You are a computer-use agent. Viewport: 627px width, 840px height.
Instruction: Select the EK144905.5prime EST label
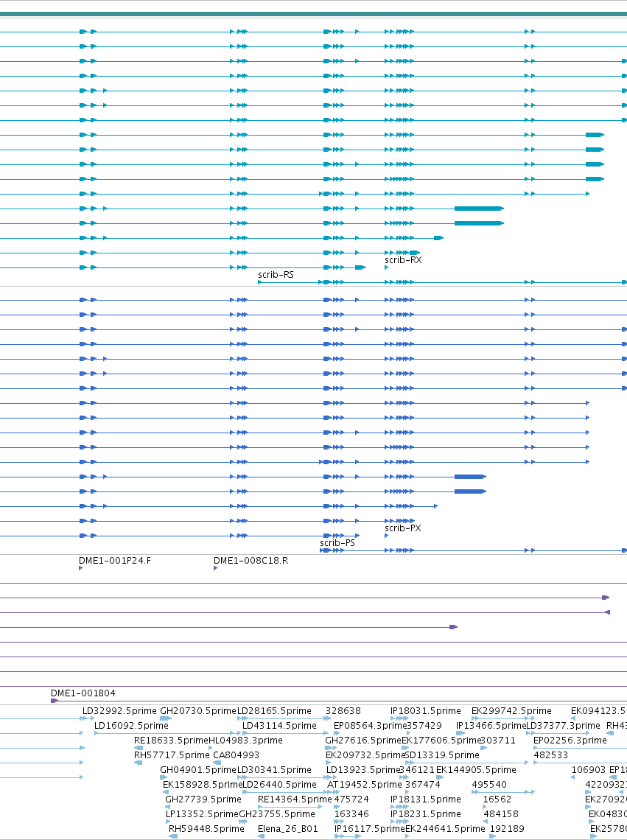476,770
